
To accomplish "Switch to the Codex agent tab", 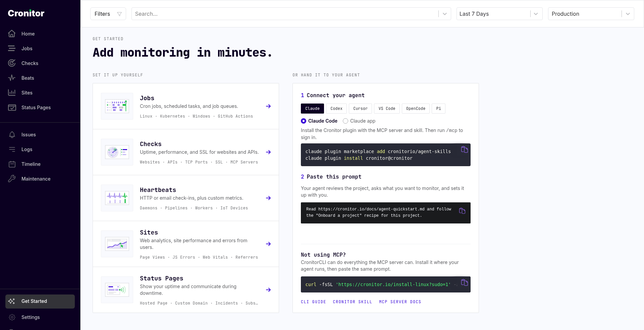I will (x=336, y=109).
